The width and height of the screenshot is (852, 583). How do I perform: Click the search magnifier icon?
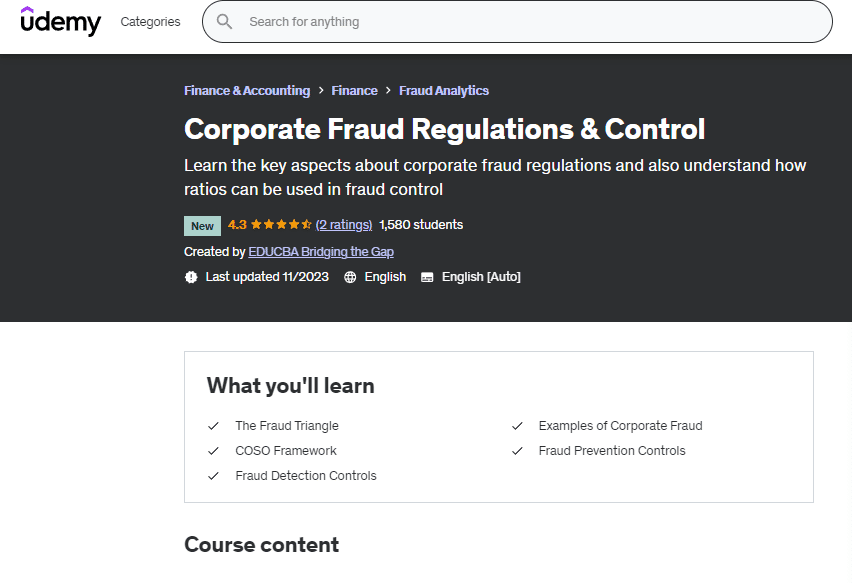click(x=225, y=21)
